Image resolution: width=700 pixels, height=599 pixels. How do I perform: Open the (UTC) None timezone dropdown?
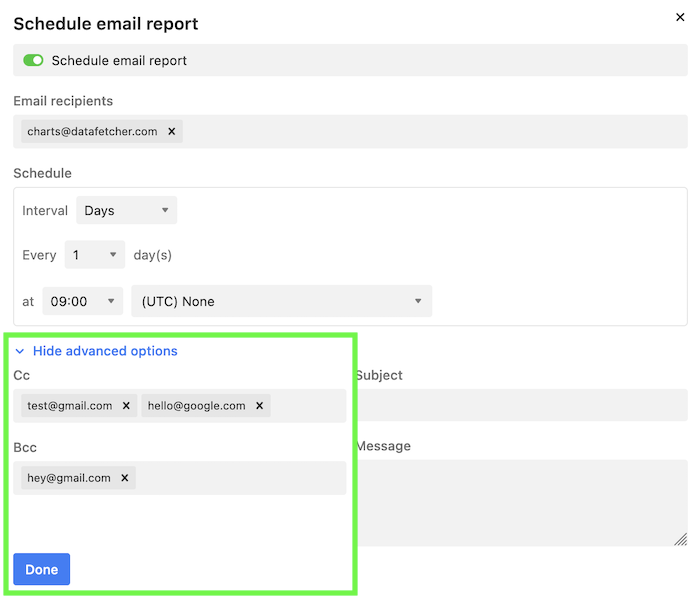pyautogui.click(x=281, y=301)
